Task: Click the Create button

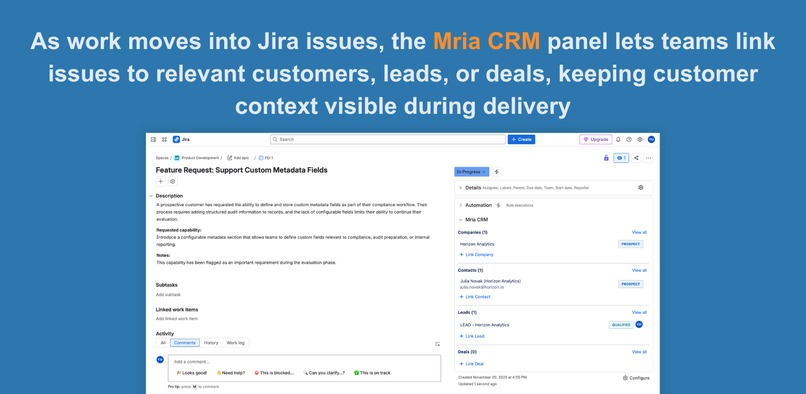Action: (521, 139)
